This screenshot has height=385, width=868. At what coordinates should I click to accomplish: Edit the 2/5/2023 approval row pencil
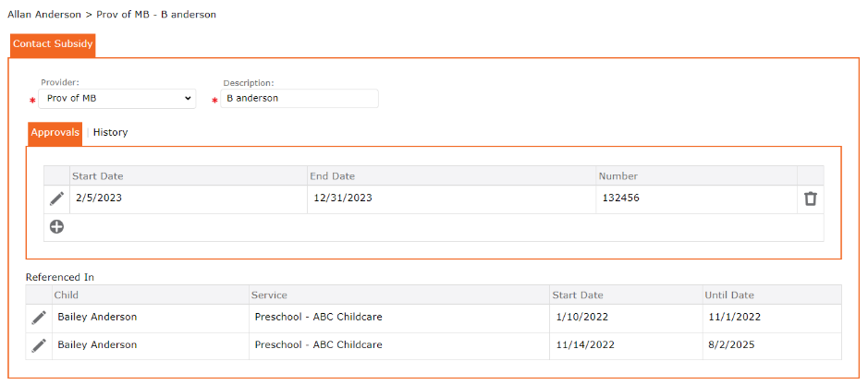(x=56, y=199)
